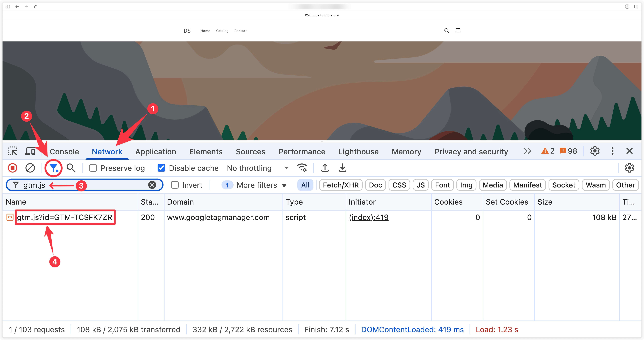Switch to the Network tab
Viewport: 644px width, 340px height.
point(107,151)
